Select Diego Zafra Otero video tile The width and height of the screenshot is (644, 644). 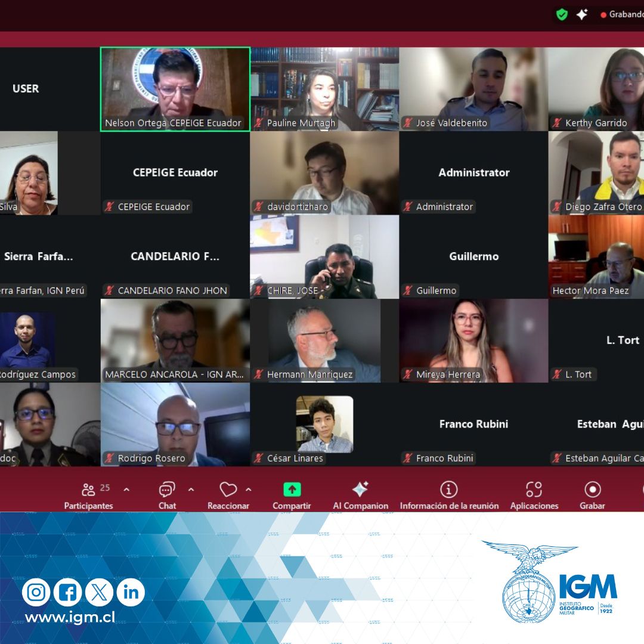596,173
